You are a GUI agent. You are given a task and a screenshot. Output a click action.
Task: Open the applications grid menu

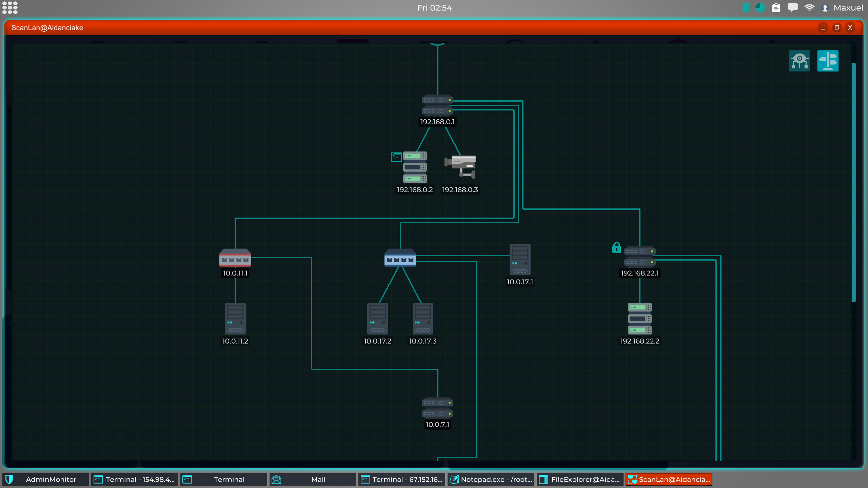tap(10, 7)
